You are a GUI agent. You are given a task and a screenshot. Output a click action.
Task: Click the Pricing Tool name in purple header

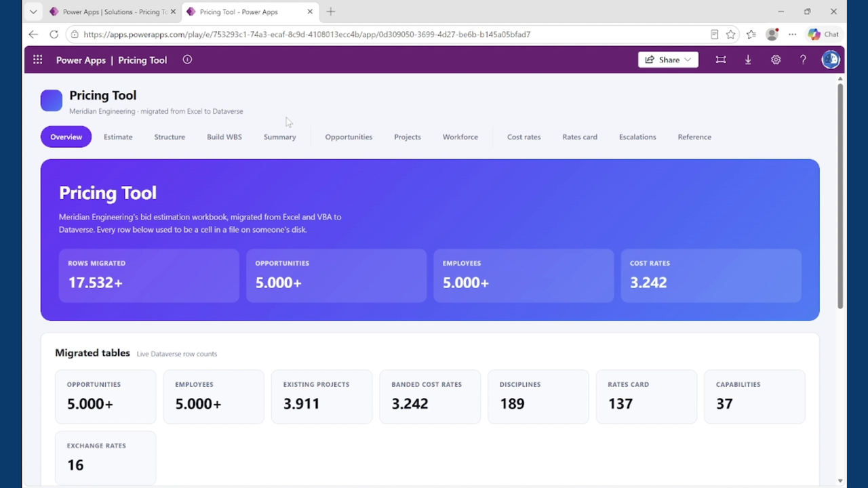point(142,60)
